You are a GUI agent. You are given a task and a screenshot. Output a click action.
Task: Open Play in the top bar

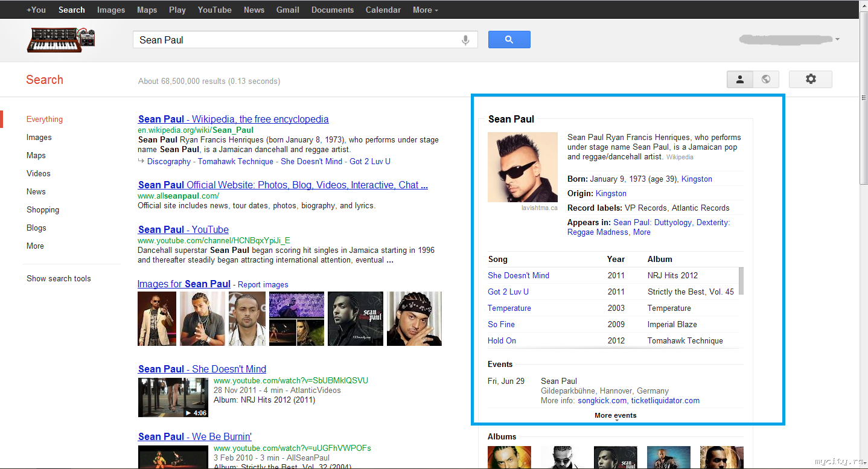[177, 10]
